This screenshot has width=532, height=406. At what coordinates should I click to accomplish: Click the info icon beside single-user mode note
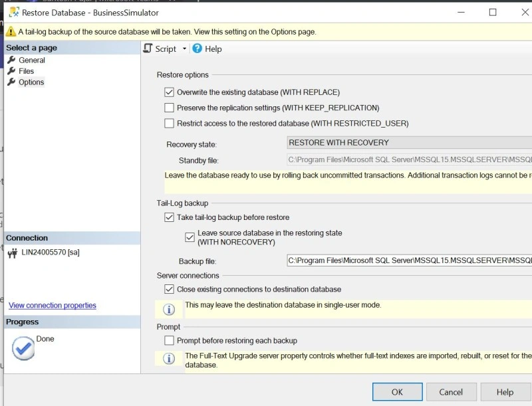click(169, 309)
